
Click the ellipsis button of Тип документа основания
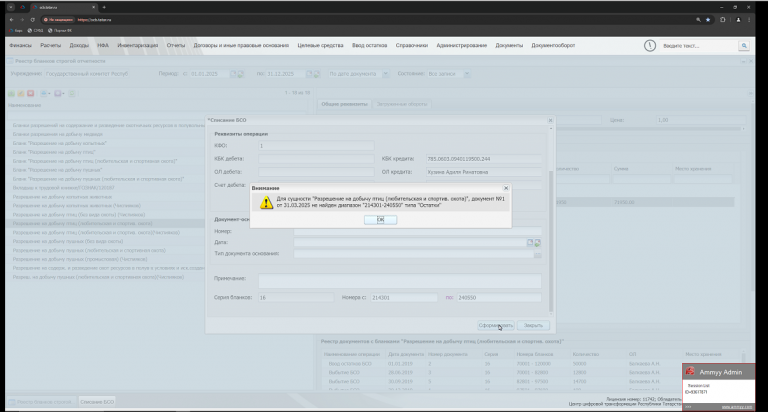(x=538, y=254)
